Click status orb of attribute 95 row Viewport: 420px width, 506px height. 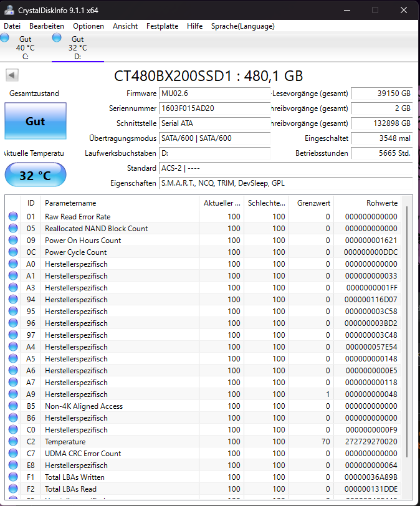[x=13, y=311]
